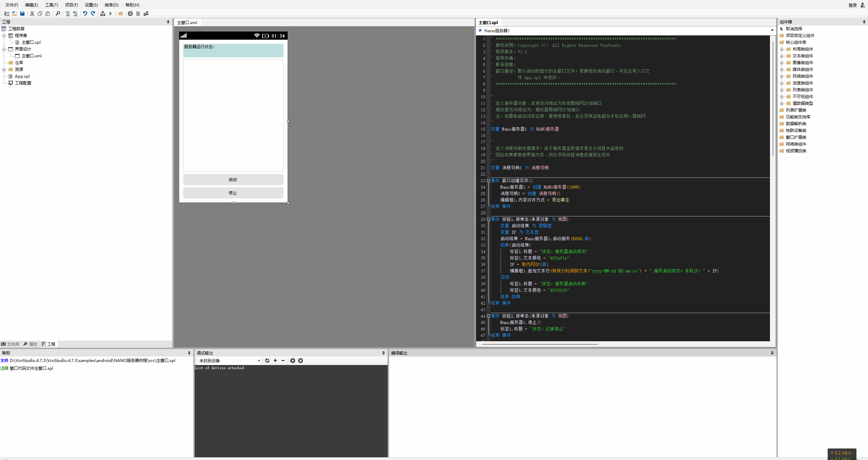Save with the blue floppy disk icon
The width and height of the screenshot is (868, 460).
(22, 14)
